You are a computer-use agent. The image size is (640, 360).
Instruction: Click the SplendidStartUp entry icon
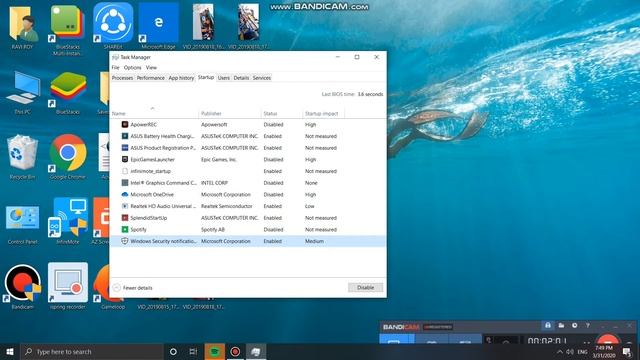[x=125, y=218]
